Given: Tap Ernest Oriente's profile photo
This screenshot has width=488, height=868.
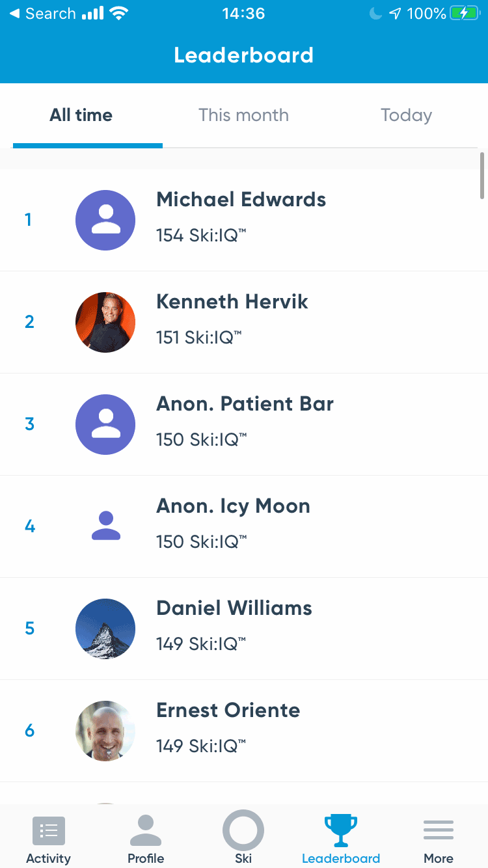Looking at the screenshot, I should point(105,731).
